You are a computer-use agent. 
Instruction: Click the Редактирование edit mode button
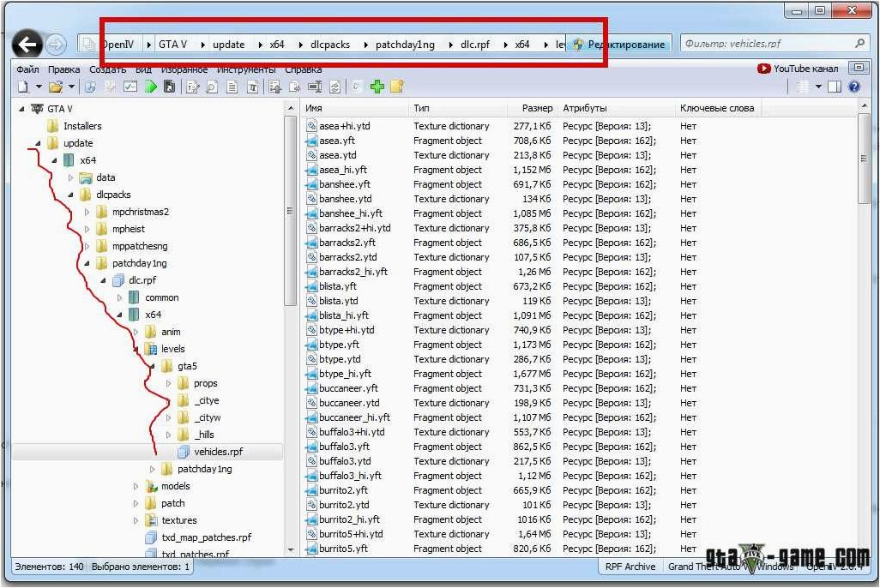point(619,45)
